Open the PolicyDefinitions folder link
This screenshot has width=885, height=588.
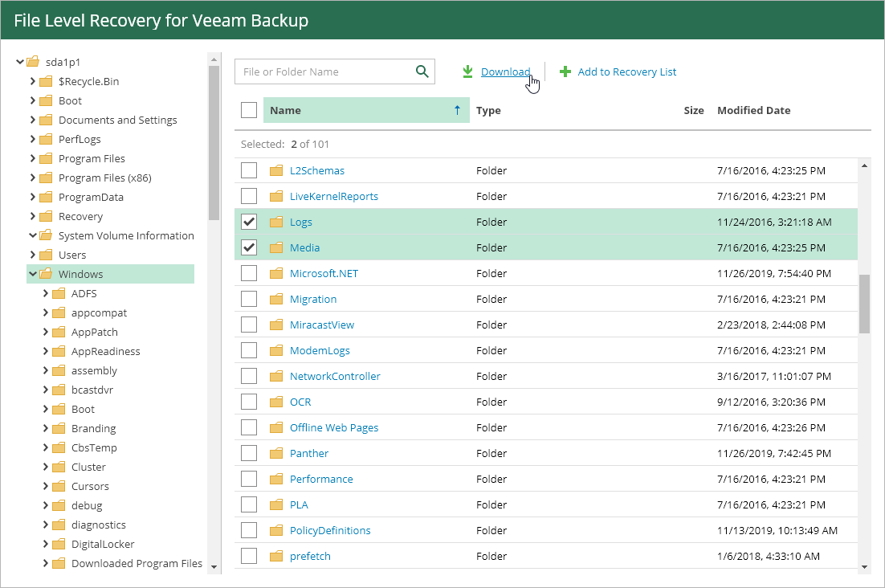click(330, 530)
